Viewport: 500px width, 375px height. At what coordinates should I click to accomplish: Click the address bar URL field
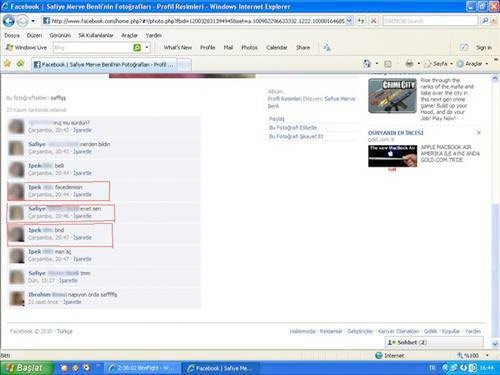click(x=197, y=21)
